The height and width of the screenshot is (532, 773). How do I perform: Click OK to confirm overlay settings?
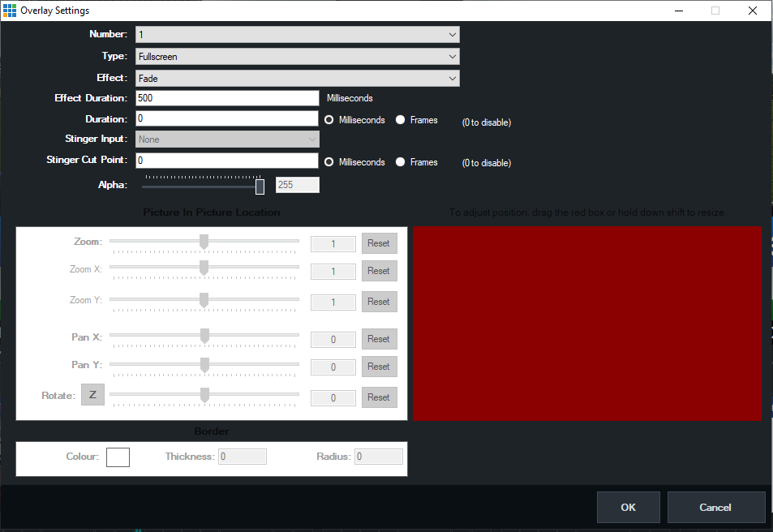[628, 508]
